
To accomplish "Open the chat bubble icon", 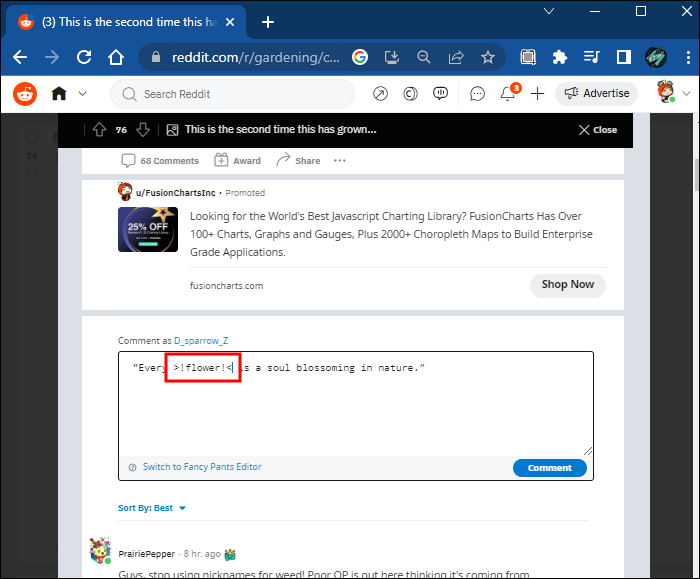I will [478, 94].
